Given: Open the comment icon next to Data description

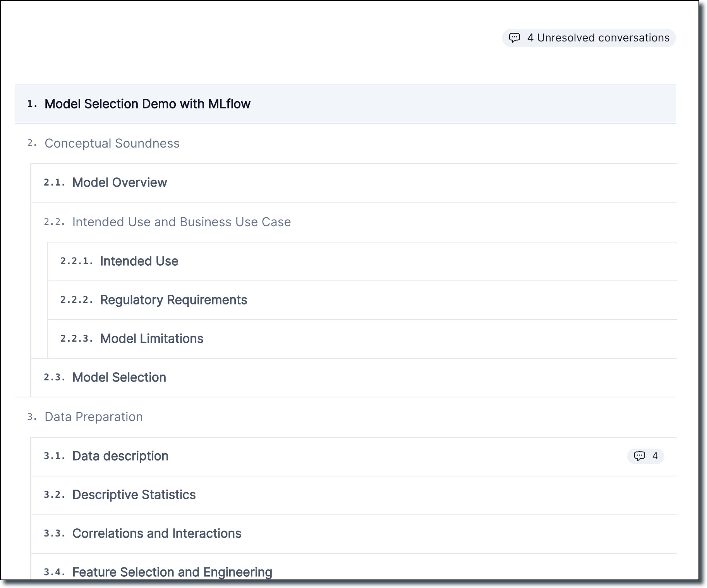Looking at the screenshot, I should (640, 456).
